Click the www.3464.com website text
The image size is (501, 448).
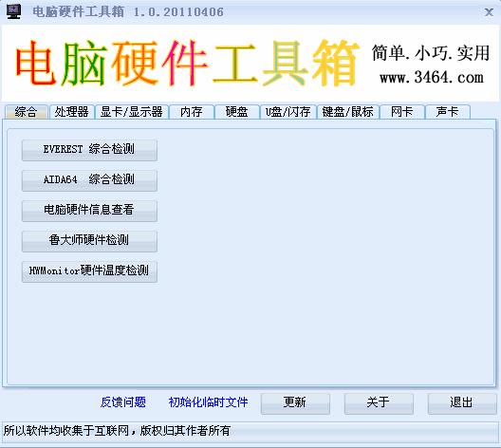click(432, 77)
